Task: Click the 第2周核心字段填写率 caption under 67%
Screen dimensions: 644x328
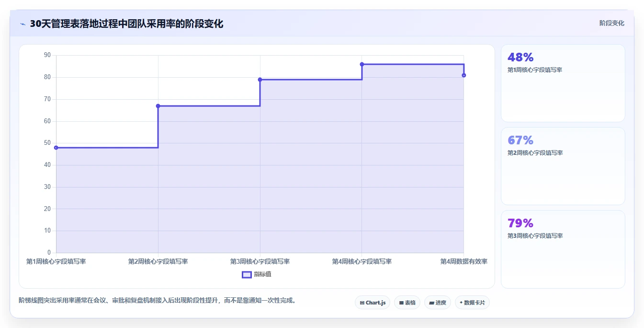Action: click(x=535, y=153)
